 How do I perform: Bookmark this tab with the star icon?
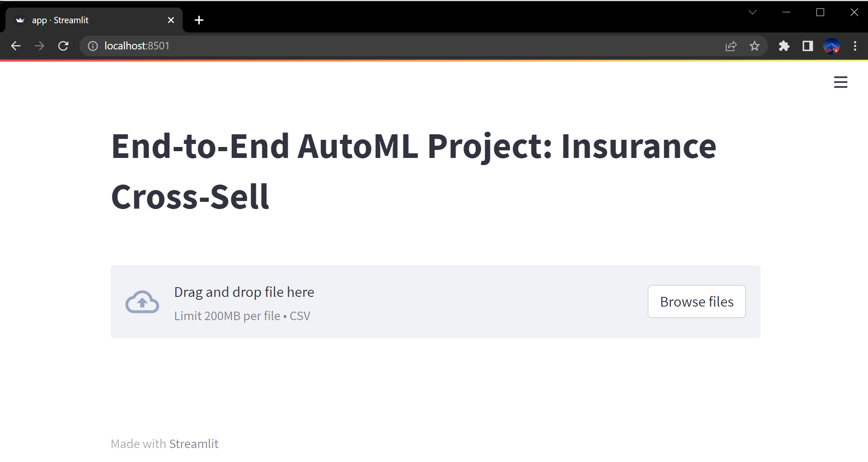754,46
